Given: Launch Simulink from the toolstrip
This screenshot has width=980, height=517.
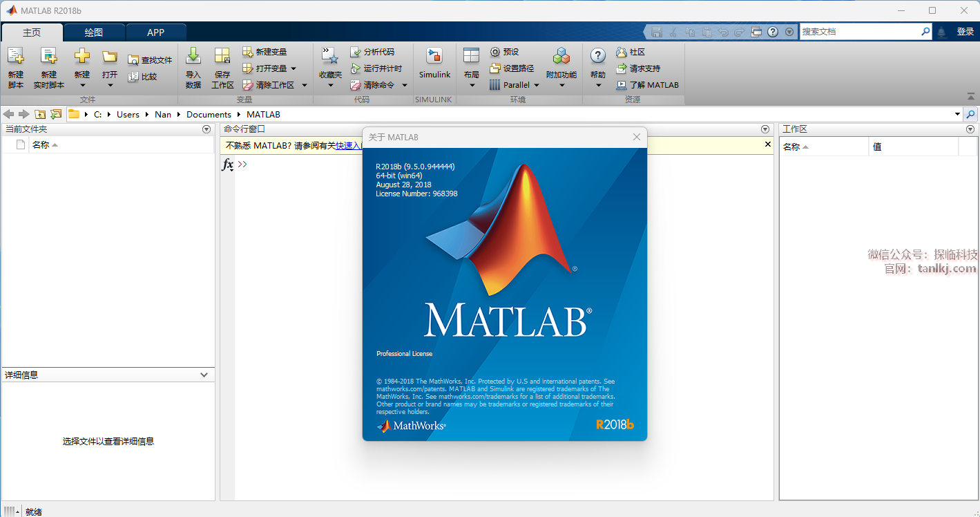Looking at the screenshot, I should [x=434, y=64].
